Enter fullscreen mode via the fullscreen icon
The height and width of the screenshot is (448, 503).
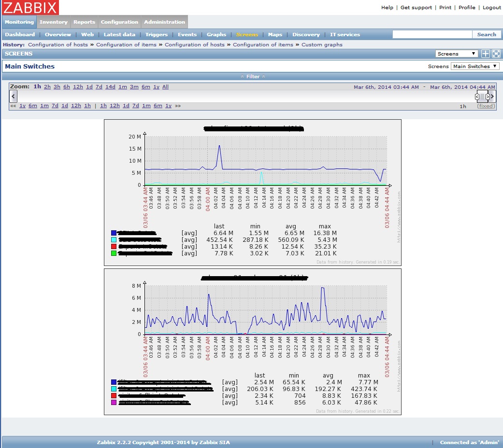(495, 54)
